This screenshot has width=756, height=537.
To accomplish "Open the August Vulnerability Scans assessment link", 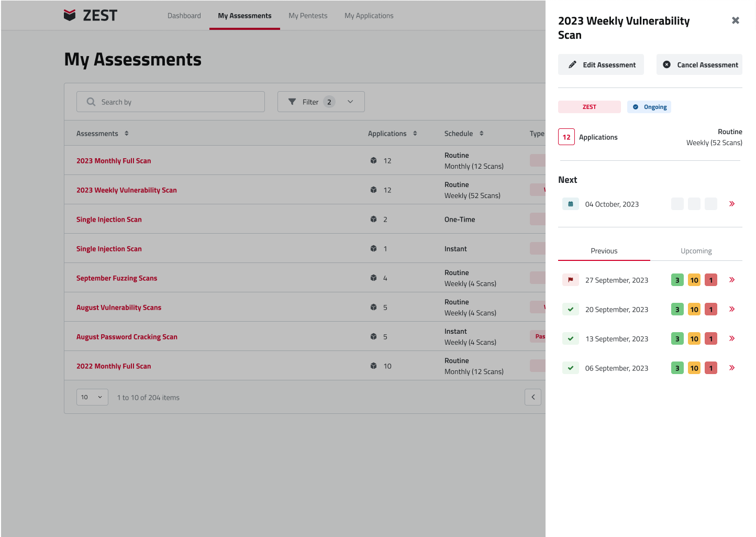I will (x=118, y=307).
